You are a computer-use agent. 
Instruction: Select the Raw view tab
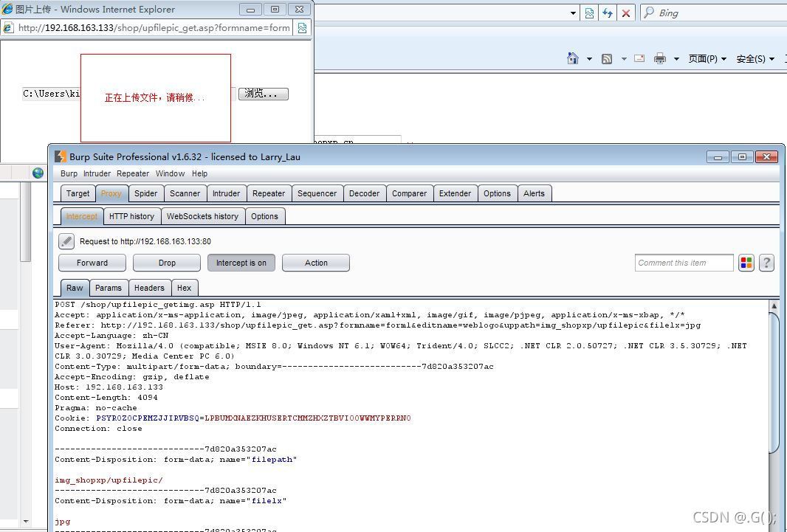pos(75,289)
